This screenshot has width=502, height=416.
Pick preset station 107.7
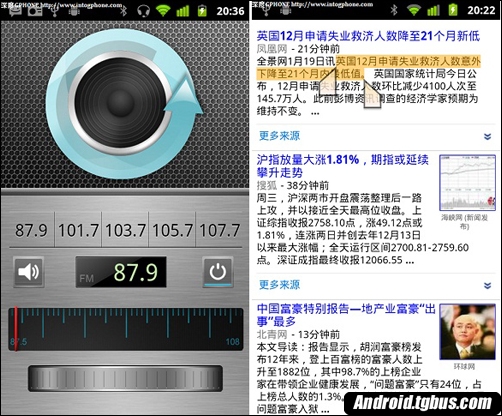pyautogui.click(x=219, y=230)
